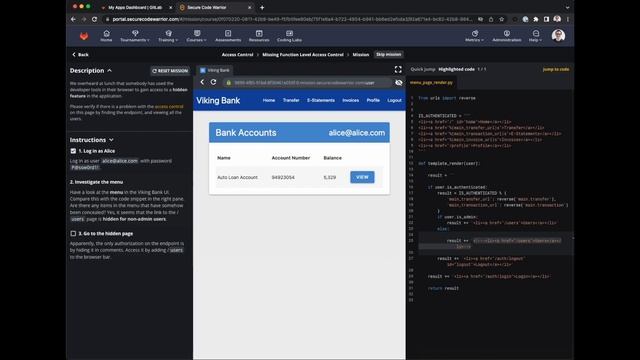Click the Access Control breadcrumb
The image size is (640, 360).
click(237, 54)
